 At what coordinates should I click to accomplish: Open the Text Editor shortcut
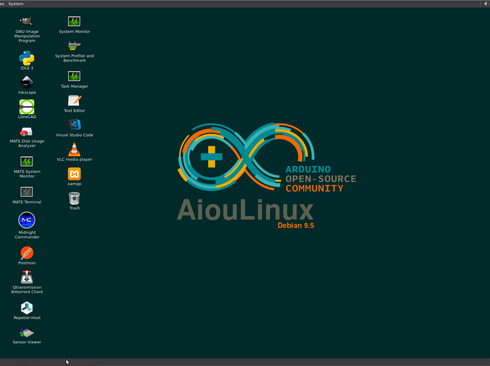coord(74,101)
